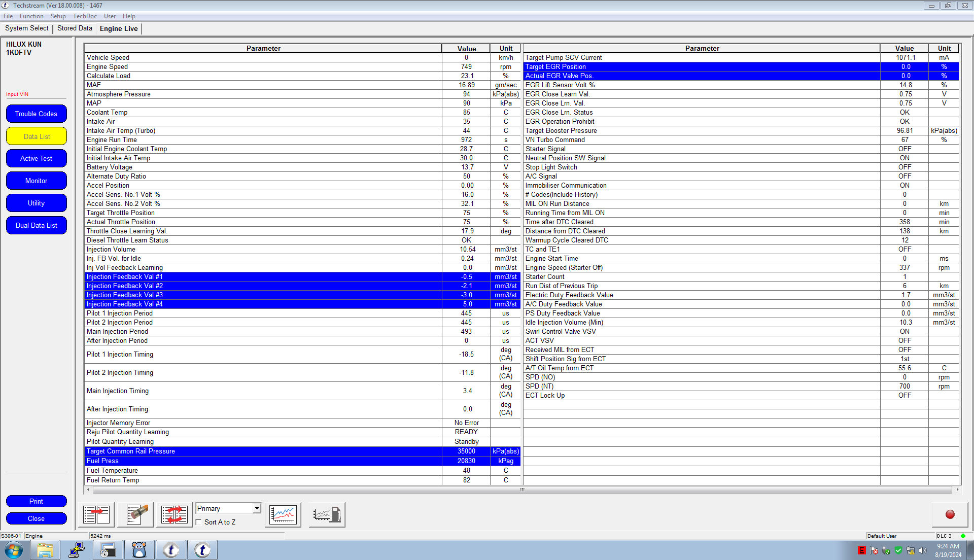Select the Fuel Press row

(x=302, y=461)
